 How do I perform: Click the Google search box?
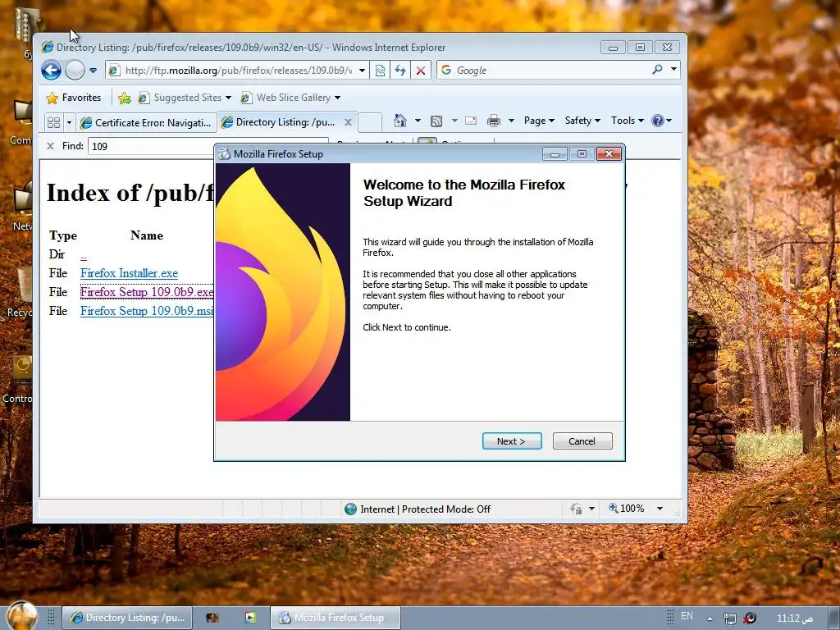[x=544, y=71]
